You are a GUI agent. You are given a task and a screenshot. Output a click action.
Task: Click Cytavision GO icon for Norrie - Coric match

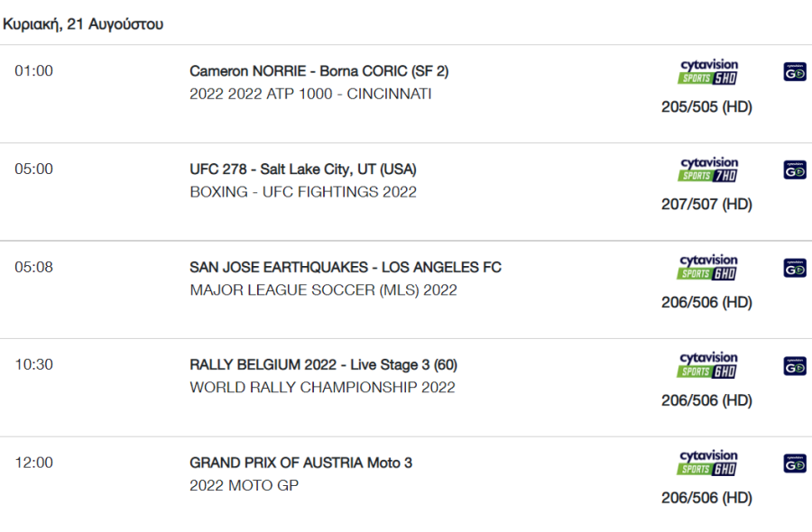click(795, 72)
